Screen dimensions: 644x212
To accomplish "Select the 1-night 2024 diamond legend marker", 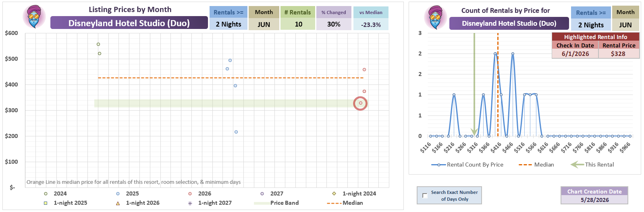I will 334,193.
